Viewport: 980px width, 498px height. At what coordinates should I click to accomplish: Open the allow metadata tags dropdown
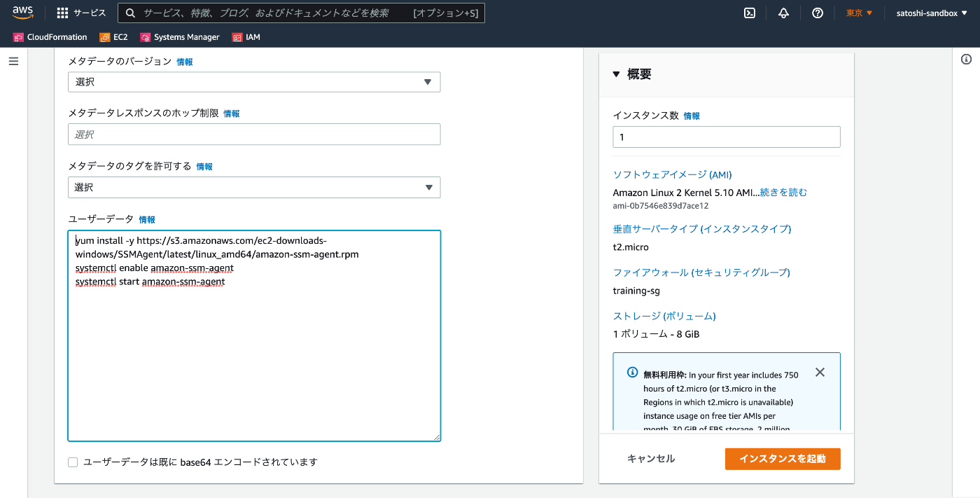click(254, 187)
